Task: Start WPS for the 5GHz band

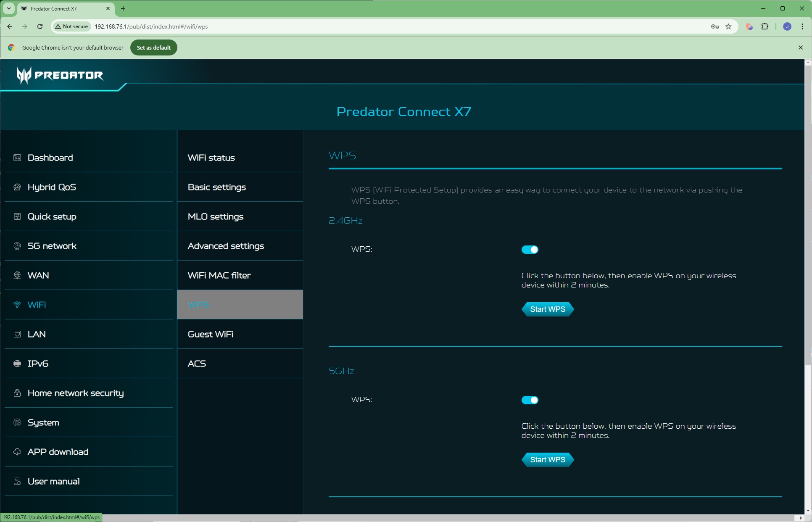Action: (x=547, y=460)
